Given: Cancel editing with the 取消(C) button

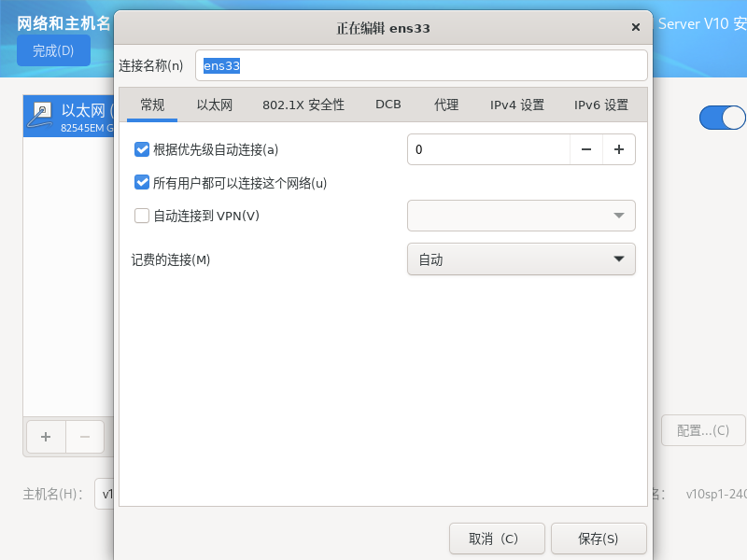Looking at the screenshot, I should click(x=497, y=539).
